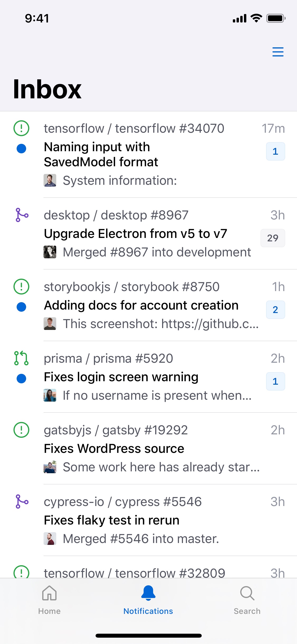The width and height of the screenshot is (297, 644).
Task: Tap the battery status icon
Action: pos(276,18)
